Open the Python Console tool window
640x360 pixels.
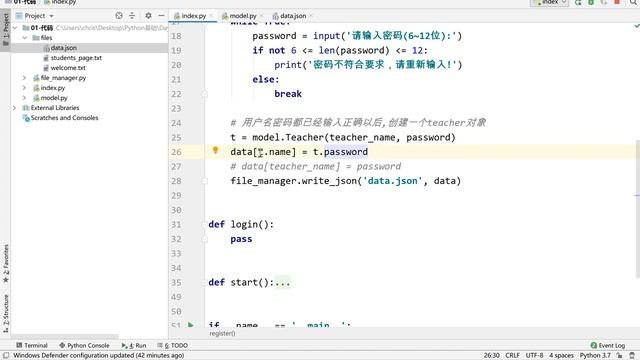coord(84,345)
